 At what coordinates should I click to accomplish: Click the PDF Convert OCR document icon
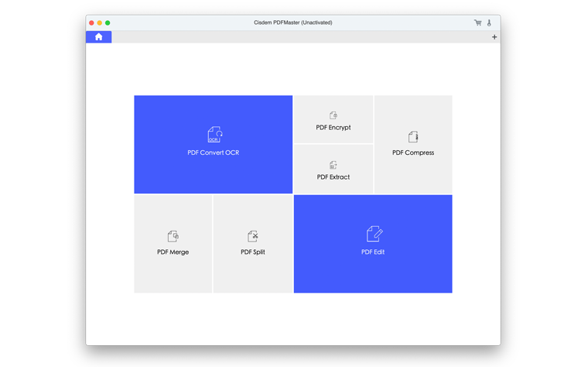tap(214, 135)
